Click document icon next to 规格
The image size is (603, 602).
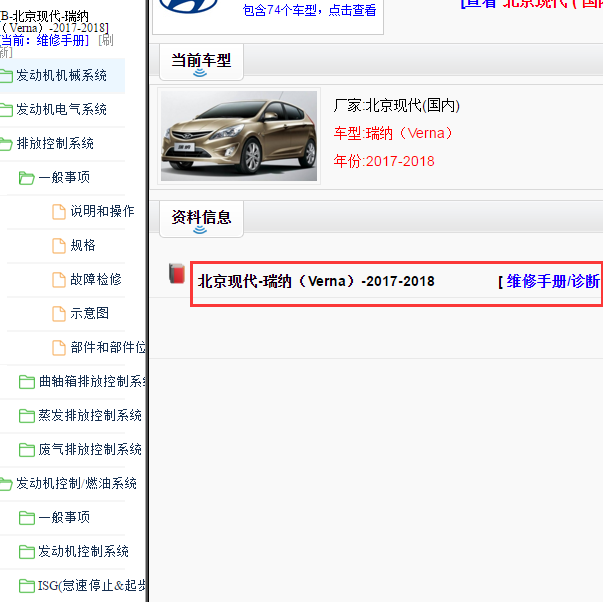click(x=59, y=246)
